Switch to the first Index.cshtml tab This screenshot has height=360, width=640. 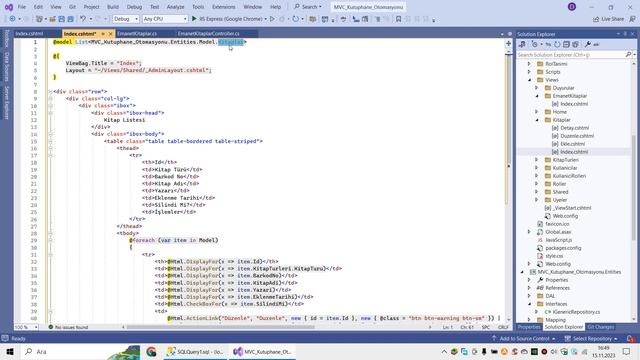point(29,33)
